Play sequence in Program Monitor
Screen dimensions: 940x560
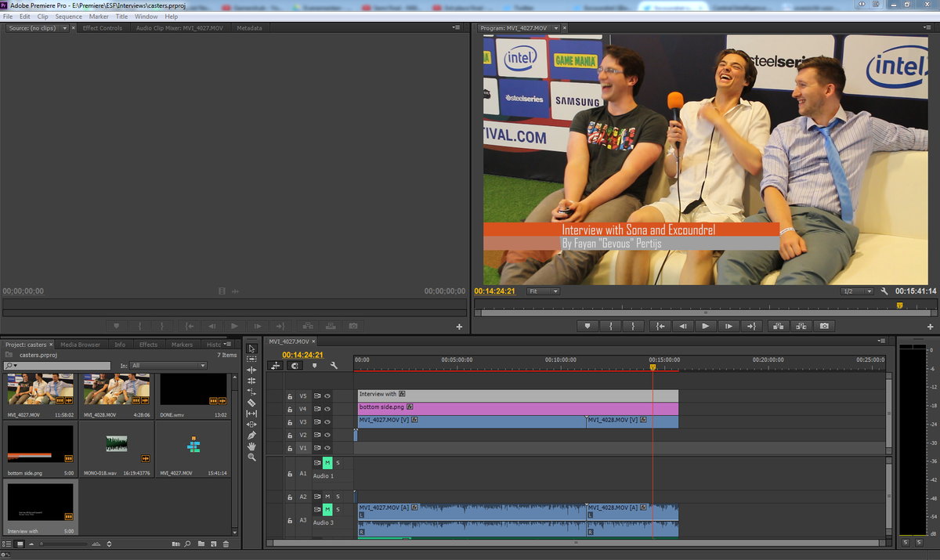[x=706, y=326]
